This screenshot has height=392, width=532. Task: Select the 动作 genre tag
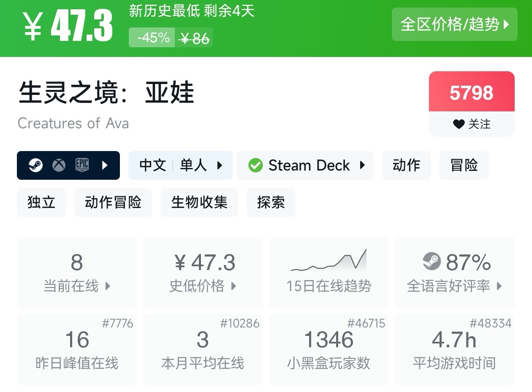406,165
